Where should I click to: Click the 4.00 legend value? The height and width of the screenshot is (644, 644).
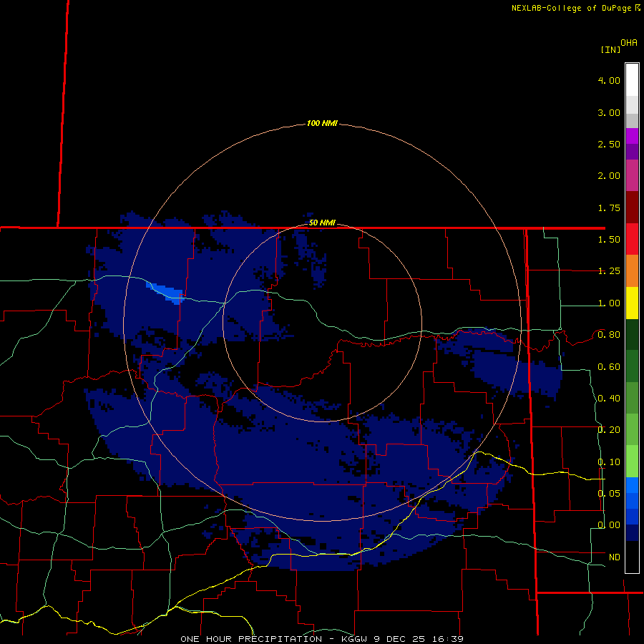pyautogui.click(x=609, y=80)
